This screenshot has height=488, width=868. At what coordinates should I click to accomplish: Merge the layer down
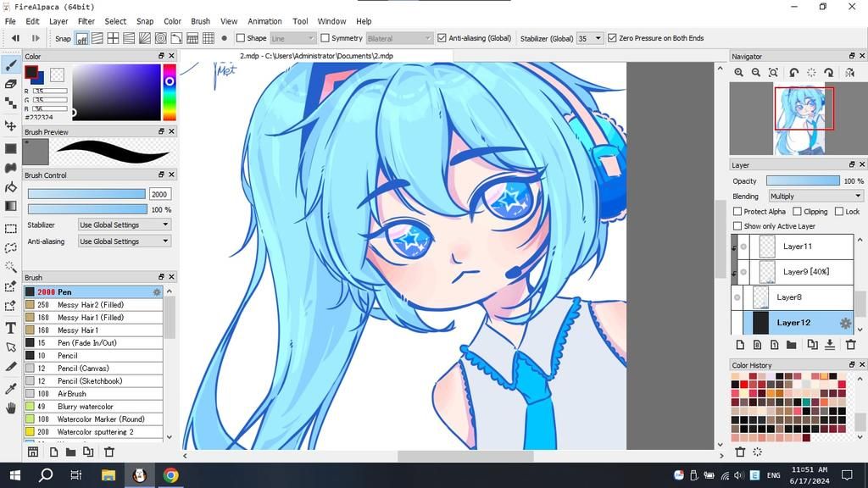(x=830, y=345)
